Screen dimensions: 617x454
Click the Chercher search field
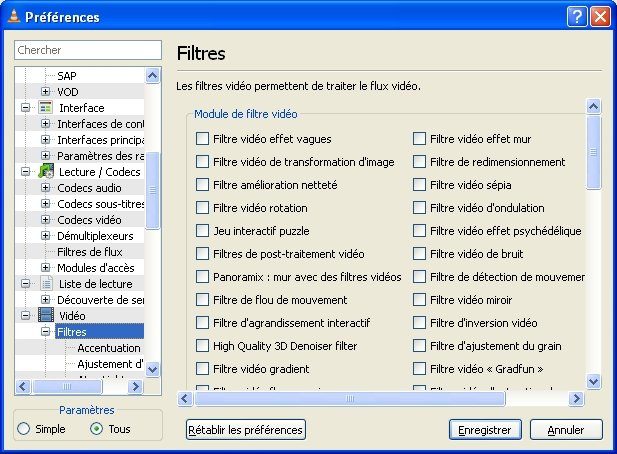click(x=88, y=50)
